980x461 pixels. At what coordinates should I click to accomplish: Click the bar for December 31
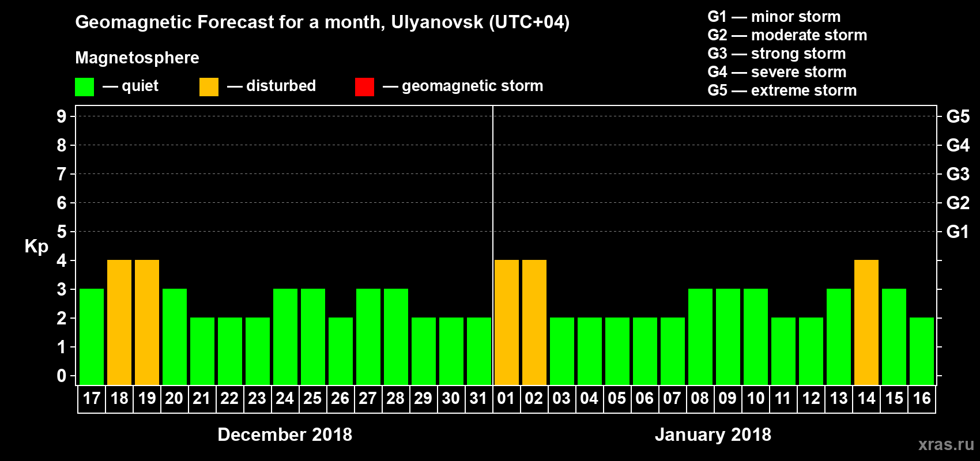[x=479, y=351]
